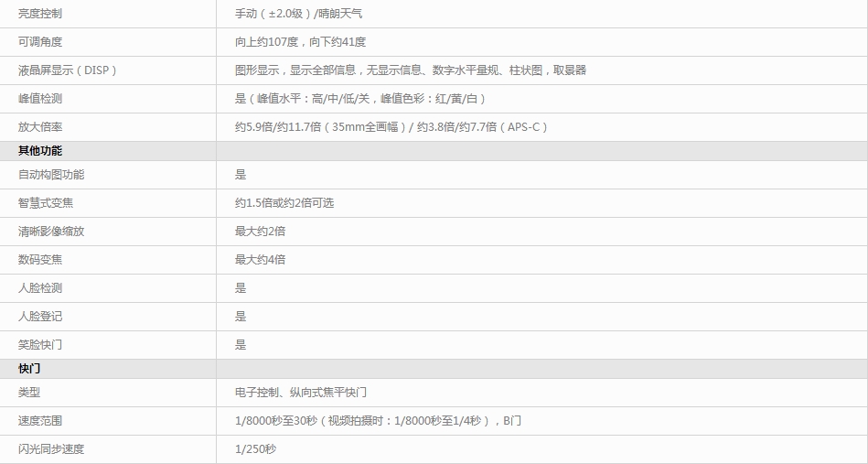Click the 智慧式变焦 row label
Viewport: 868px width, 464px height.
[46, 203]
